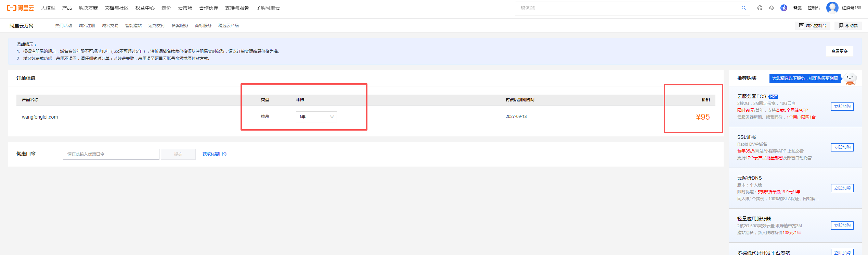Open 控制台 in the top bar

[x=814, y=8]
